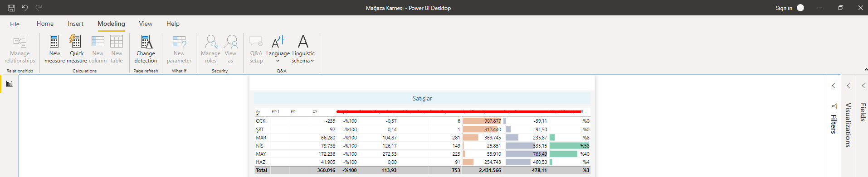Click the View as roles button

coord(230,49)
